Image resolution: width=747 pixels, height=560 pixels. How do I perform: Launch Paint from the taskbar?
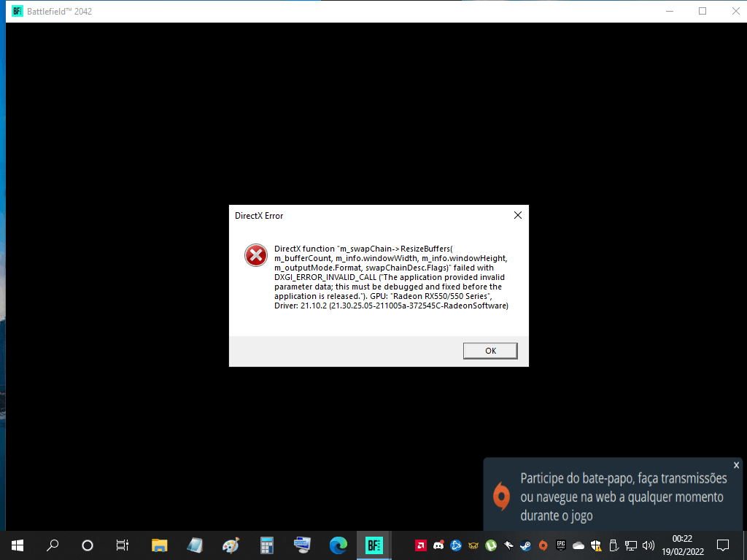coord(231,545)
